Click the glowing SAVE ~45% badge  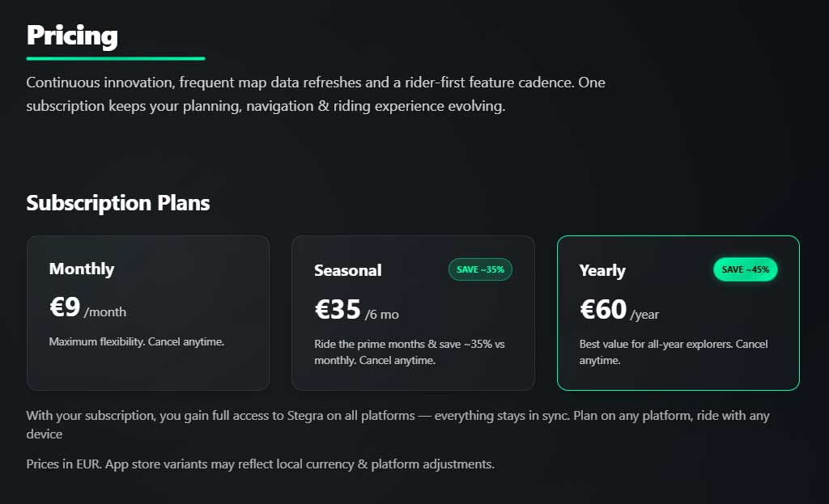(745, 269)
